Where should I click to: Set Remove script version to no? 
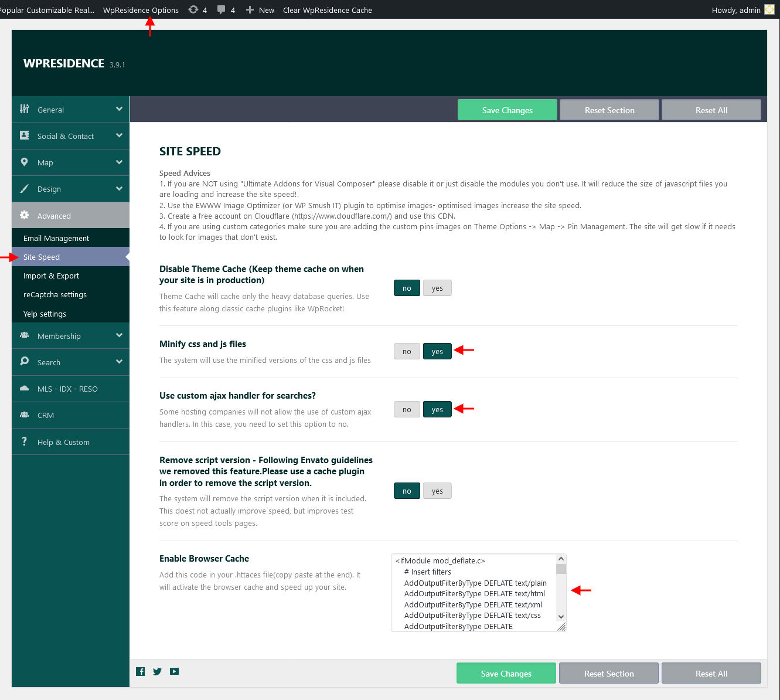407,491
